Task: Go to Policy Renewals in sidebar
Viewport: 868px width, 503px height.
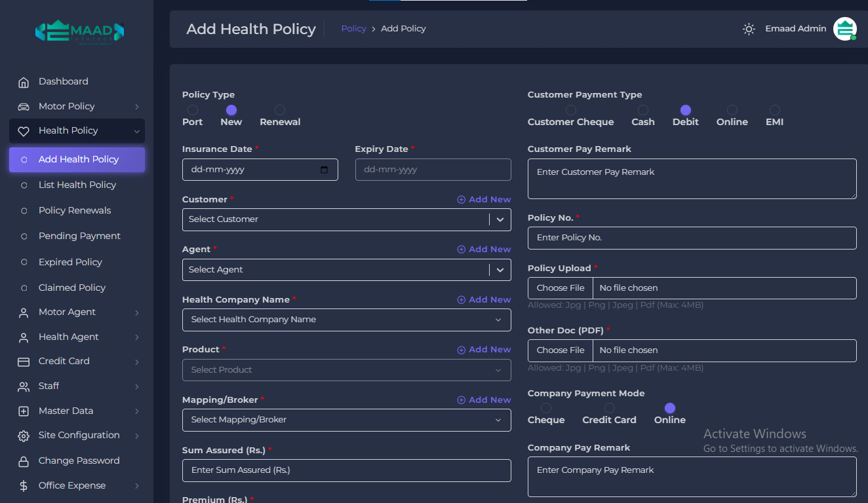Action: click(75, 210)
